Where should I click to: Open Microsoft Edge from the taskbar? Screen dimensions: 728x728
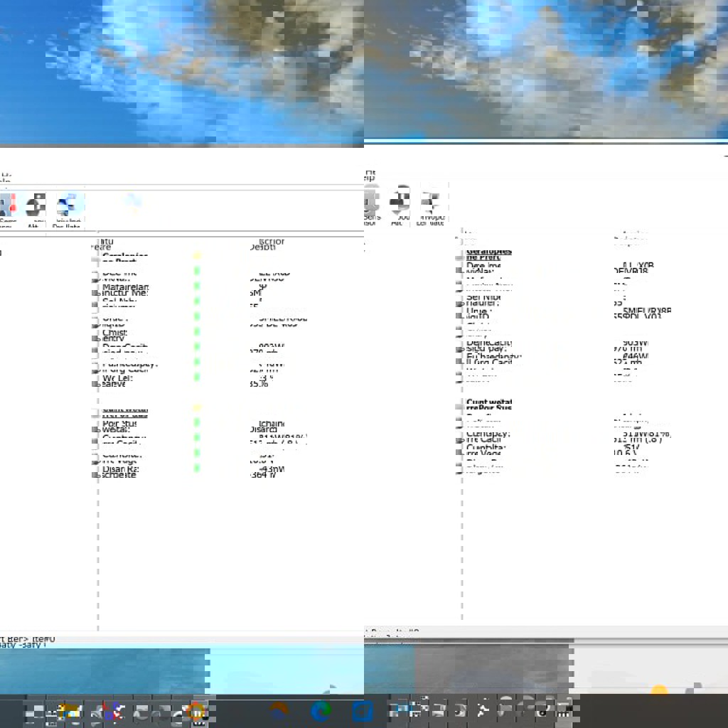321,710
